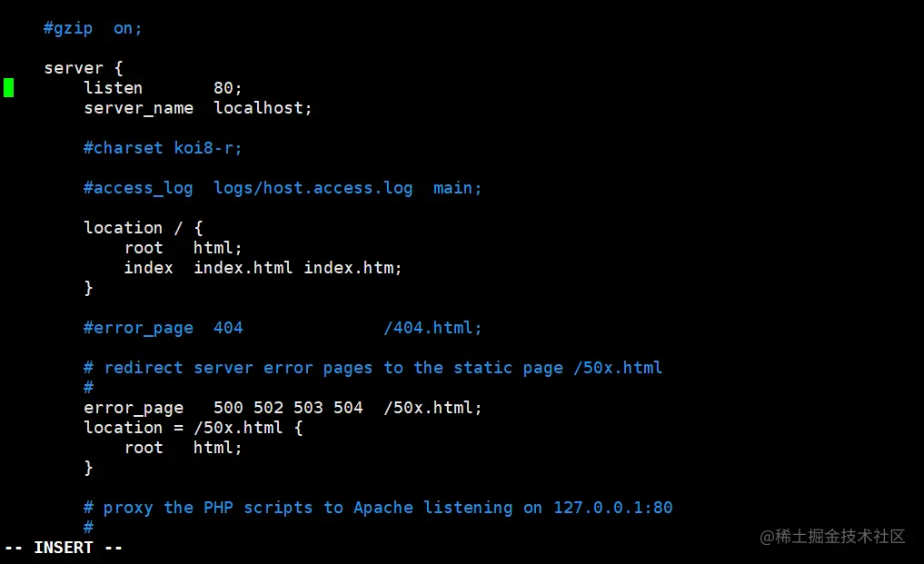Click the localhost value
This screenshot has width=924, height=564.
pyautogui.click(x=263, y=108)
